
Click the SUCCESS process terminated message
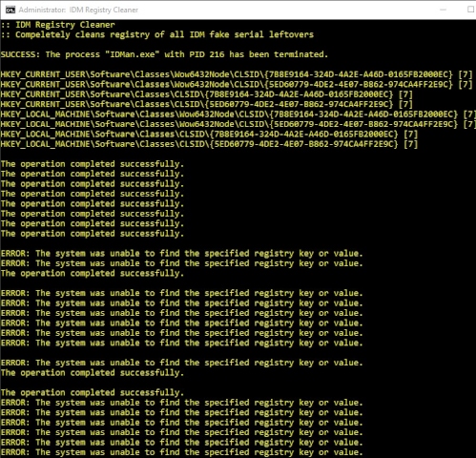coord(164,54)
